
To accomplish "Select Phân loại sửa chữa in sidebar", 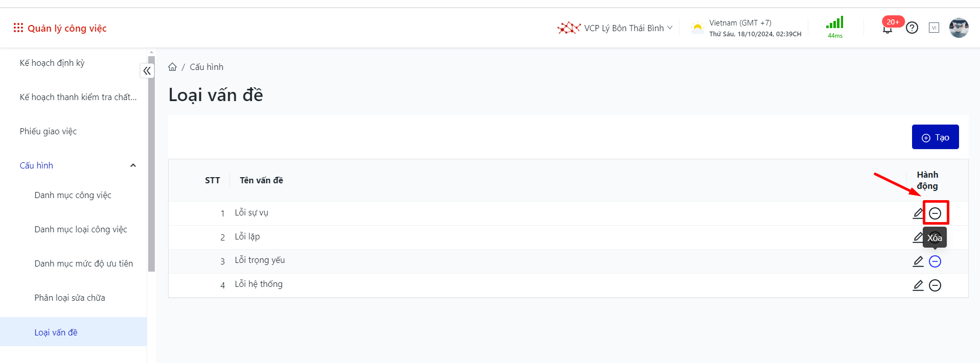I will tap(69, 298).
